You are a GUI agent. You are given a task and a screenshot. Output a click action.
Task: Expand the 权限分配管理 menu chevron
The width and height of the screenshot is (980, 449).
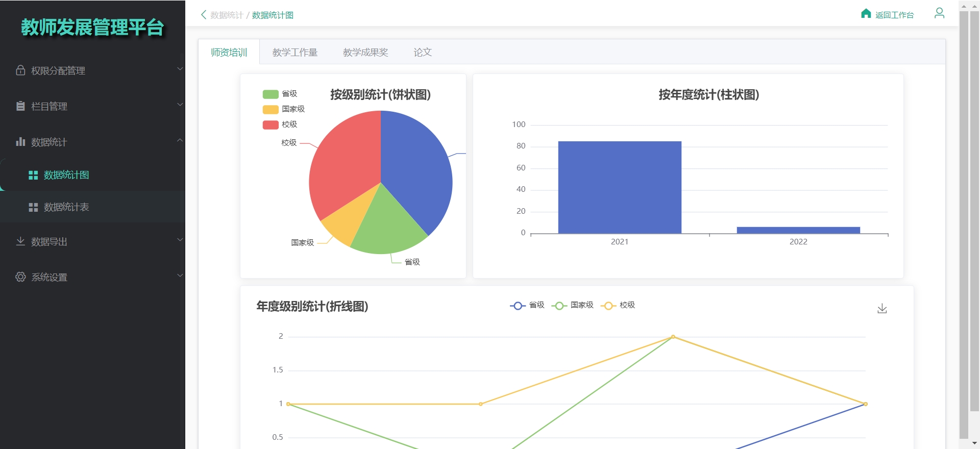[x=180, y=69]
